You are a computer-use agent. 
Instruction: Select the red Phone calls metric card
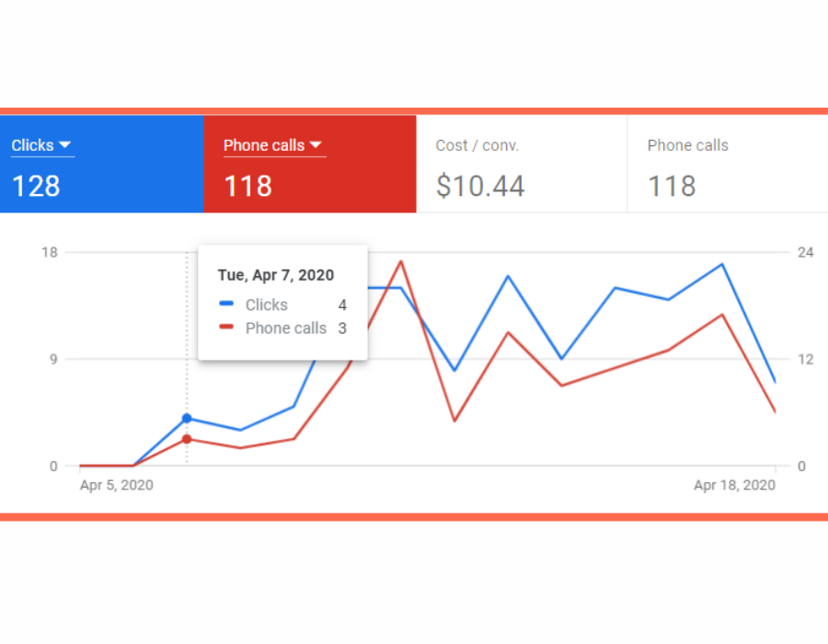pyautogui.click(x=310, y=164)
